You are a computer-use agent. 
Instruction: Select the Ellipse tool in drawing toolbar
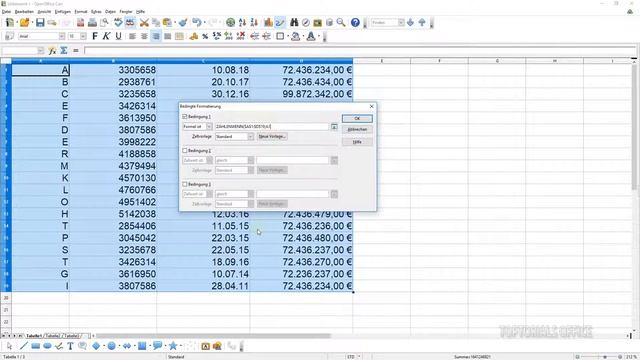coord(47,346)
